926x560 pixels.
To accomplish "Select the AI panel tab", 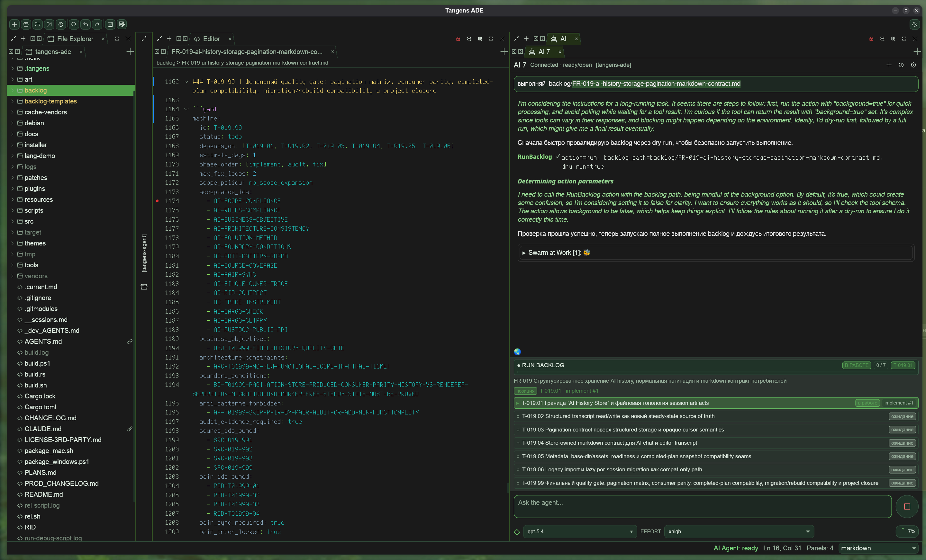I will coord(563,39).
